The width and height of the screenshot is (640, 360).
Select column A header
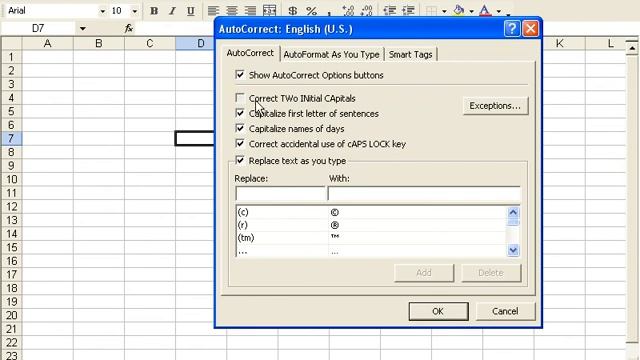[x=47, y=43]
